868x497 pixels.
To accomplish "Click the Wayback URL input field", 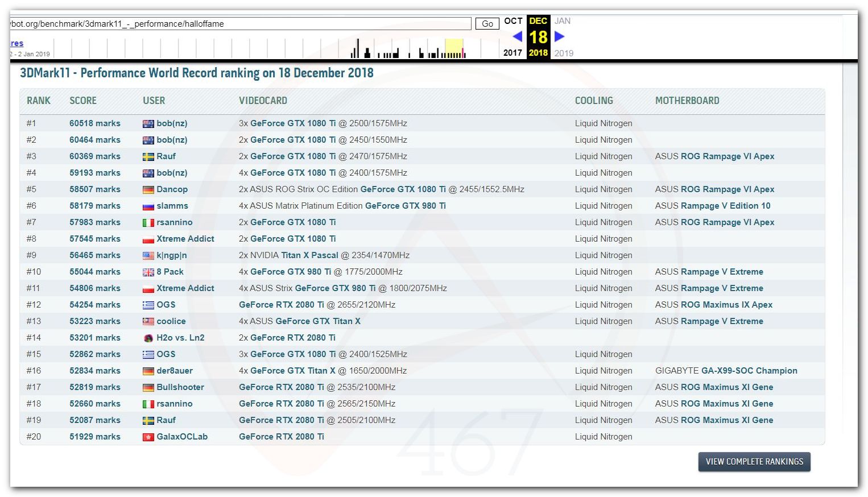I will pos(239,24).
